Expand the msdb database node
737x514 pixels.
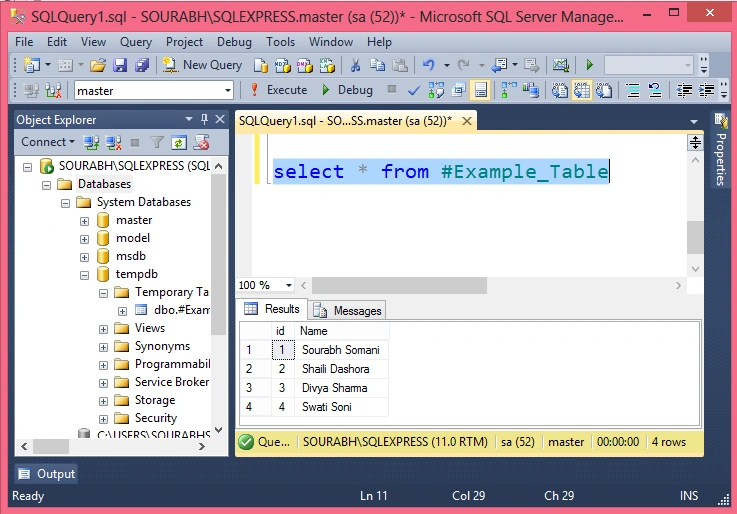(x=84, y=257)
